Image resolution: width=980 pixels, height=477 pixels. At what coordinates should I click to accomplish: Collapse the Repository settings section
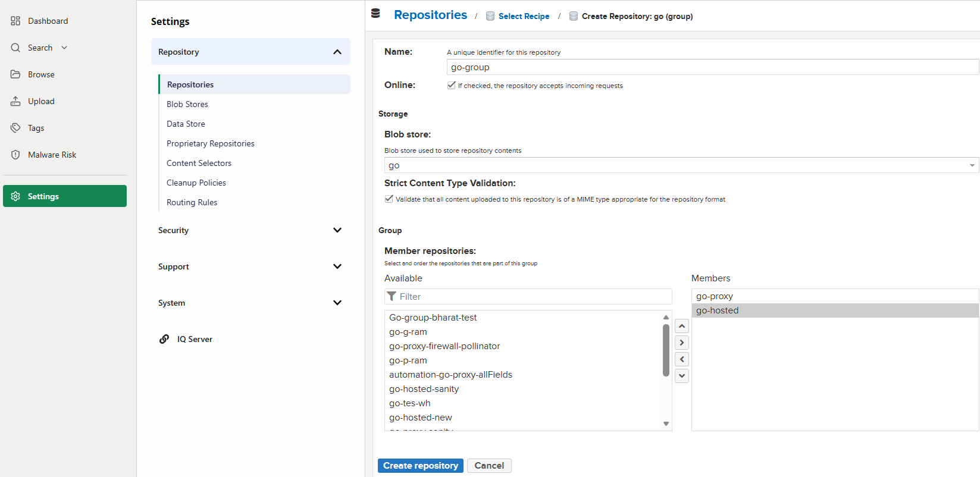(x=337, y=52)
